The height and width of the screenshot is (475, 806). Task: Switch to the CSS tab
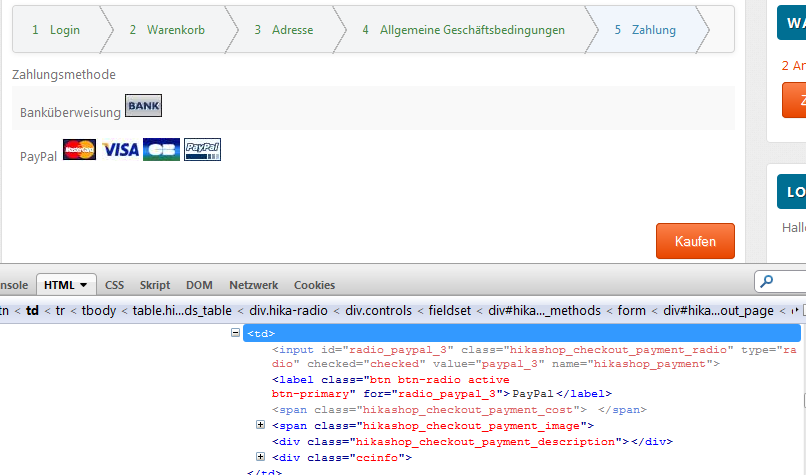[x=115, y=285]
